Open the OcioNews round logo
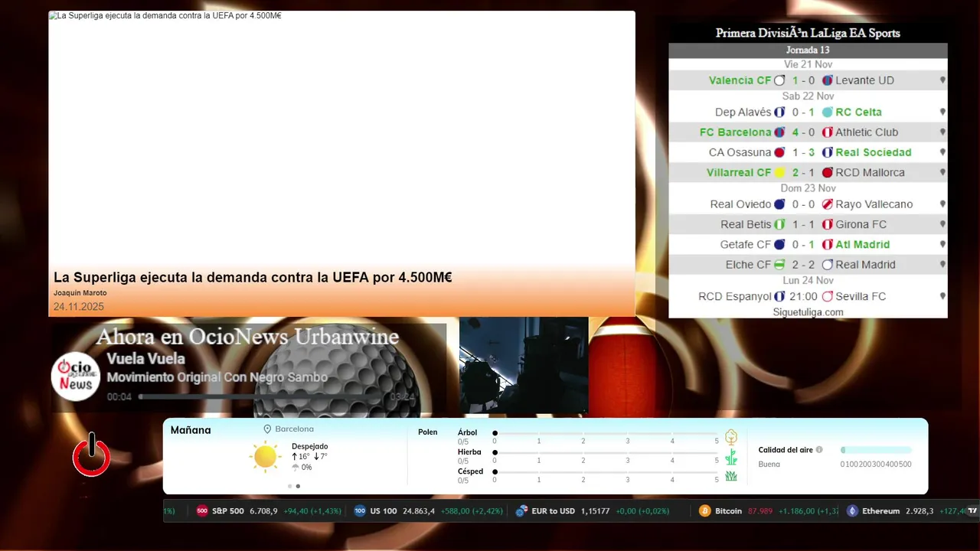Screen dimensions: 980x551 pyautogui.click(x=76, y=376)
